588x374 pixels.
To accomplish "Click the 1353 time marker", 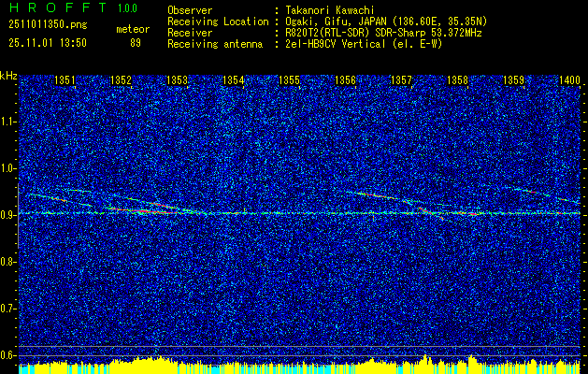I will pos(177,79).
